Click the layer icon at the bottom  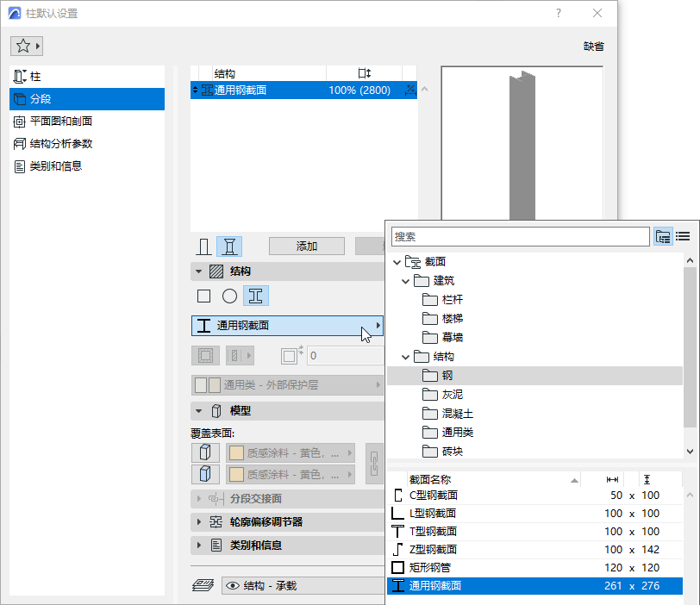click(203, 585)
